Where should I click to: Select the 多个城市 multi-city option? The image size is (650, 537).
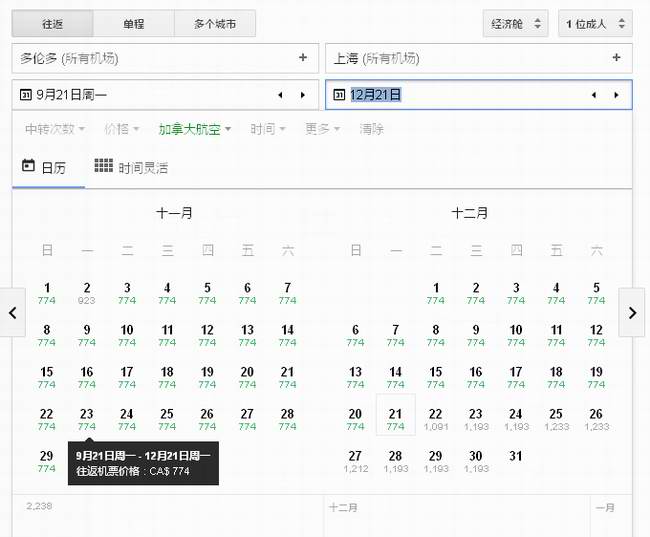(214, 23)
